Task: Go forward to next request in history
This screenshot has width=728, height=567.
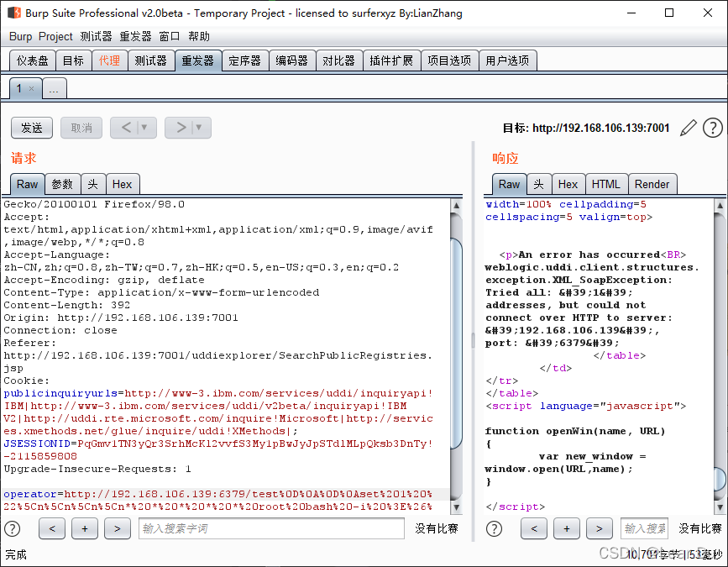Action: [x=181, y=127]
